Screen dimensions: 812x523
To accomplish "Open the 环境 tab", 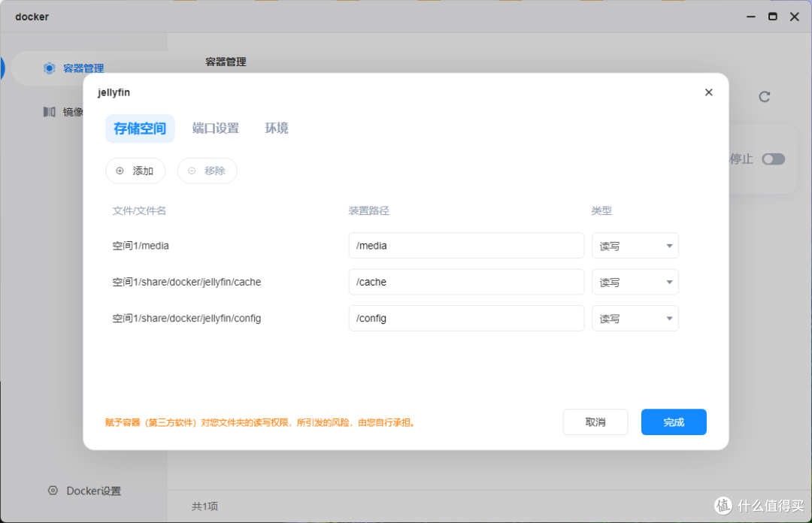I will click(x=277, y=128).
